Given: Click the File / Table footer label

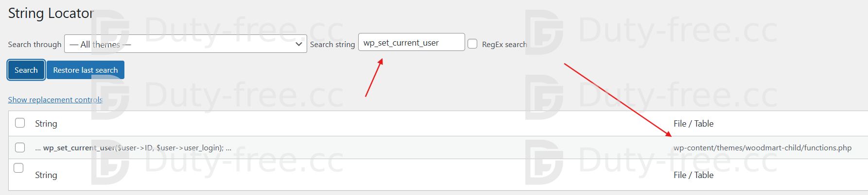Looking at the screenshot, I should [x=694, y=175].
